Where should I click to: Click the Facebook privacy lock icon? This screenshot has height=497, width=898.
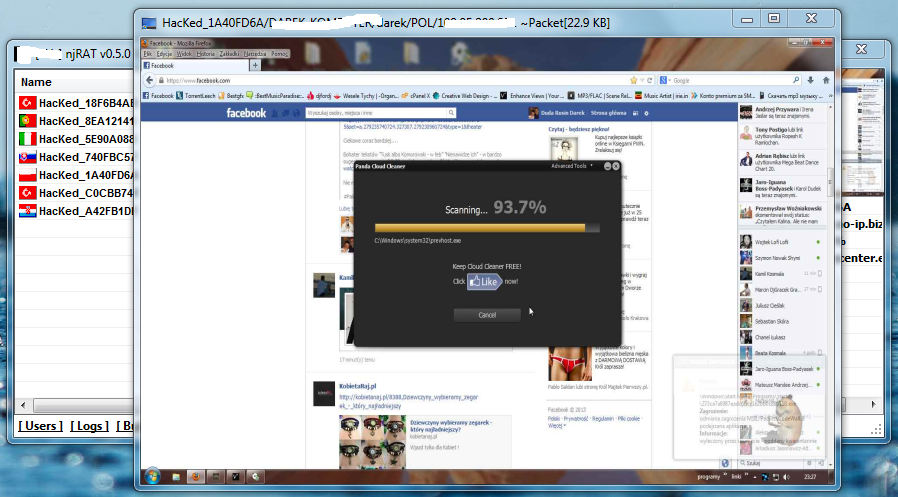635,113
